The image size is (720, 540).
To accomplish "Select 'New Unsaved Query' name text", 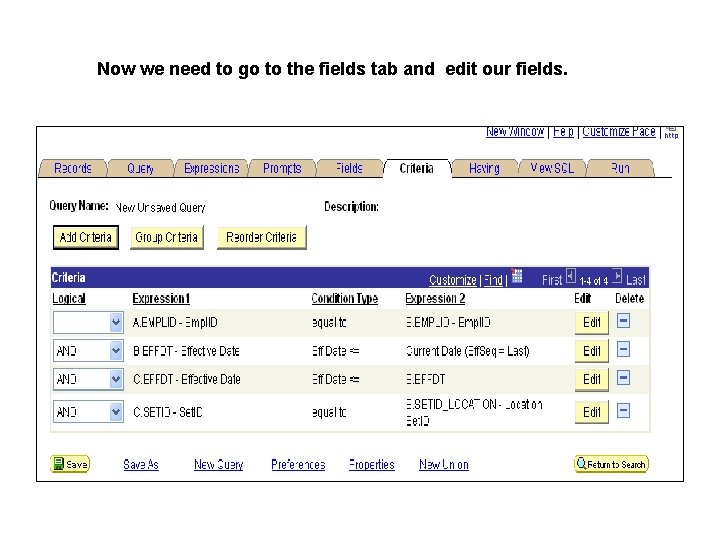I will 160,208.
